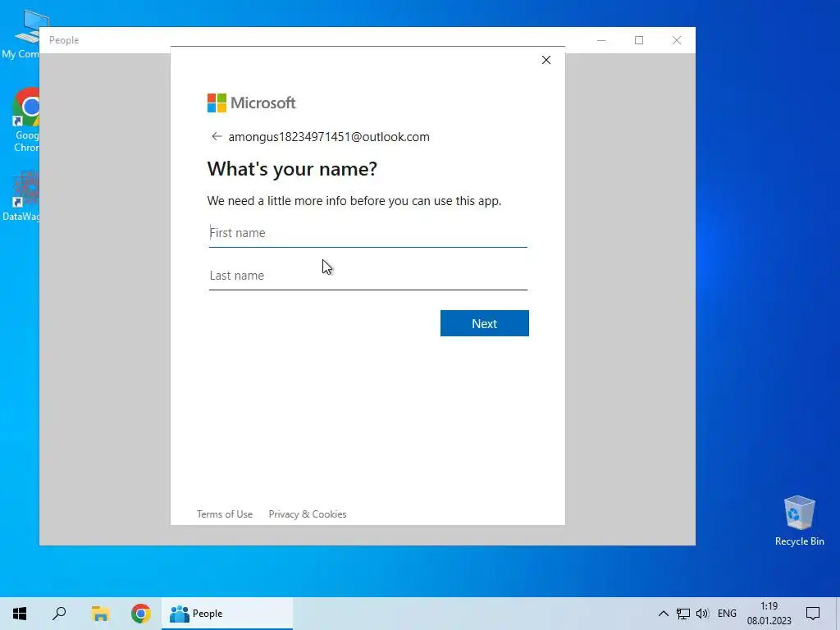Click the blue Next button
Screen dimensions: 840x630
point(484,323)
